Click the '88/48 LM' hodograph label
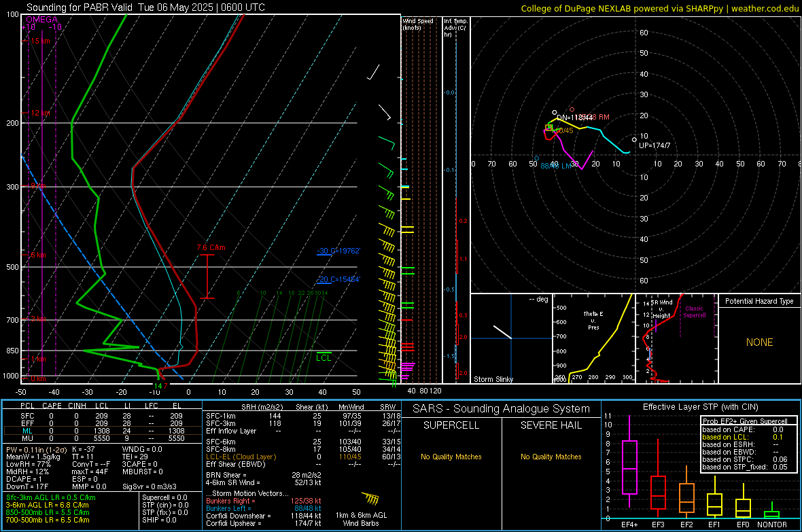The height and width of the screenshot is (532, 802). (x=555, y=166)
